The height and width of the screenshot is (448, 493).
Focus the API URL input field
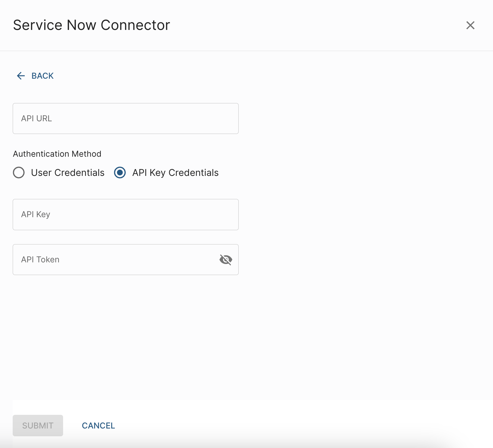click(x=126, y=118)
